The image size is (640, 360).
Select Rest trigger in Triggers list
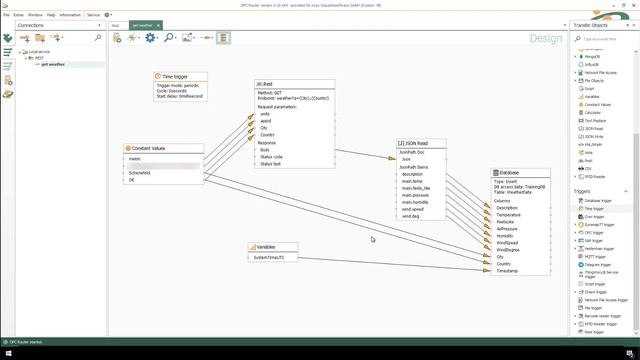click(x=594, y=332)
